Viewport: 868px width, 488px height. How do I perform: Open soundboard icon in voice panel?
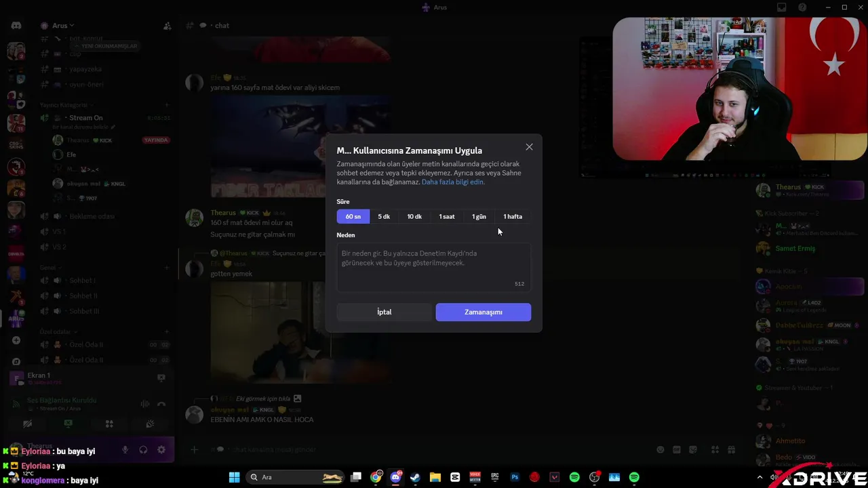[x=150, y=424]
